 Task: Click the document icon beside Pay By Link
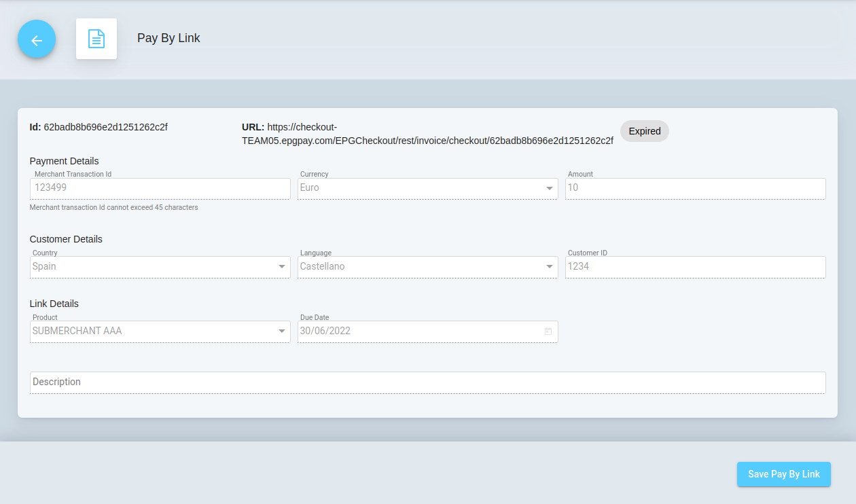point(96,39)
